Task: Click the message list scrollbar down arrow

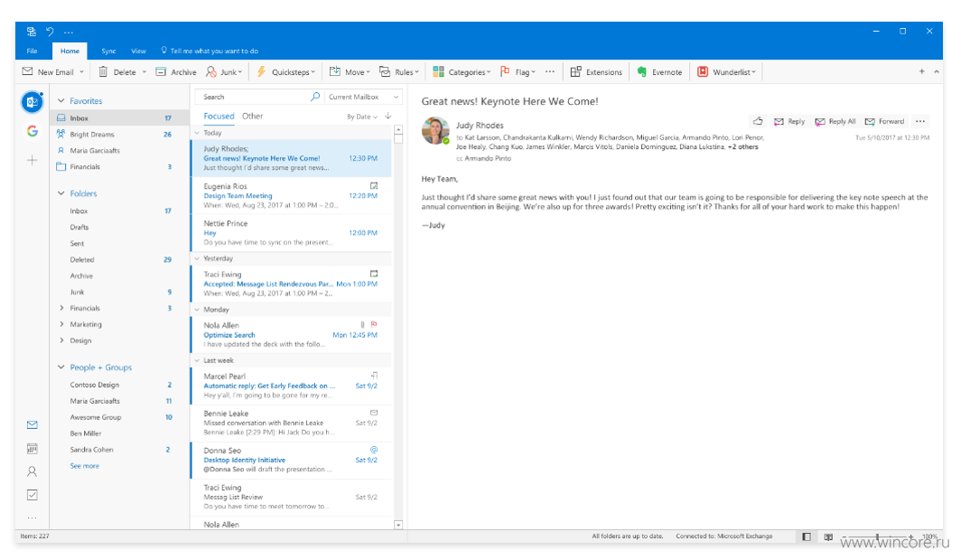Action: [x=397, y=525]
